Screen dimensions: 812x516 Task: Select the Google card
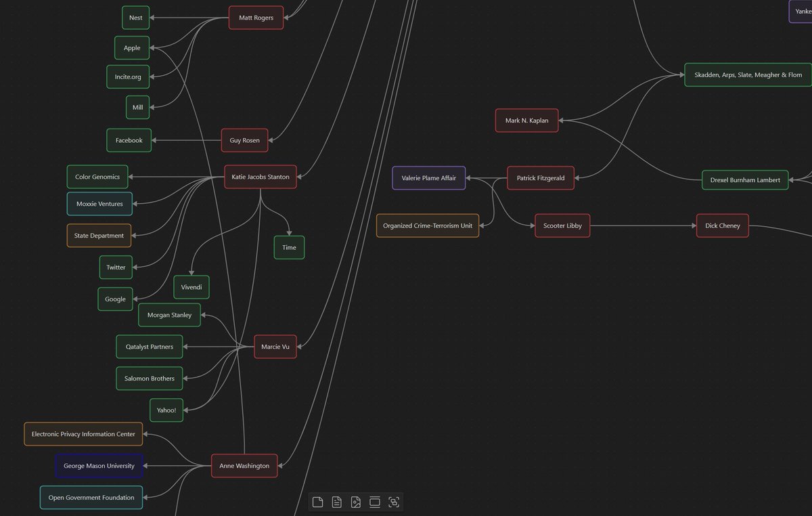pos(115,299)
